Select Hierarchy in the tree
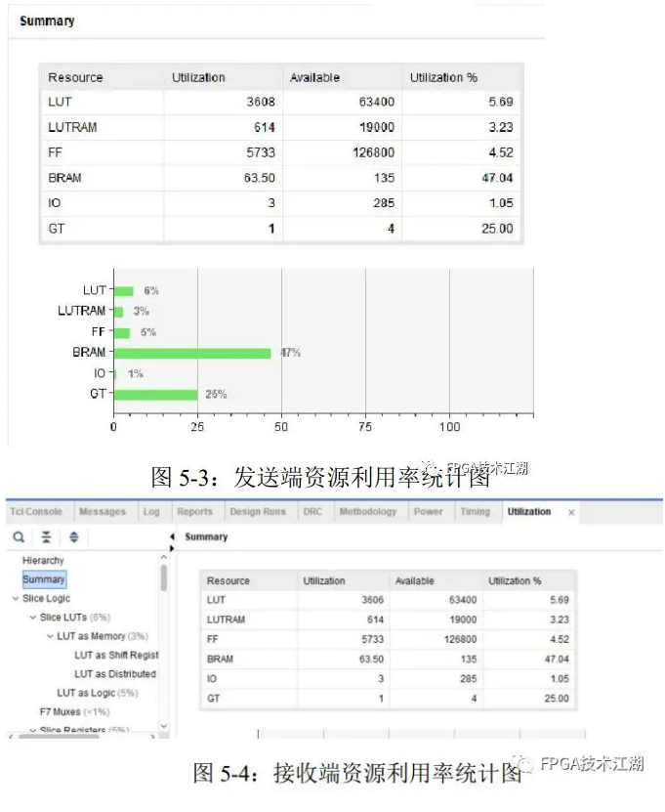Viewport: 665px width, 812px height. click(x=43, y=561)
